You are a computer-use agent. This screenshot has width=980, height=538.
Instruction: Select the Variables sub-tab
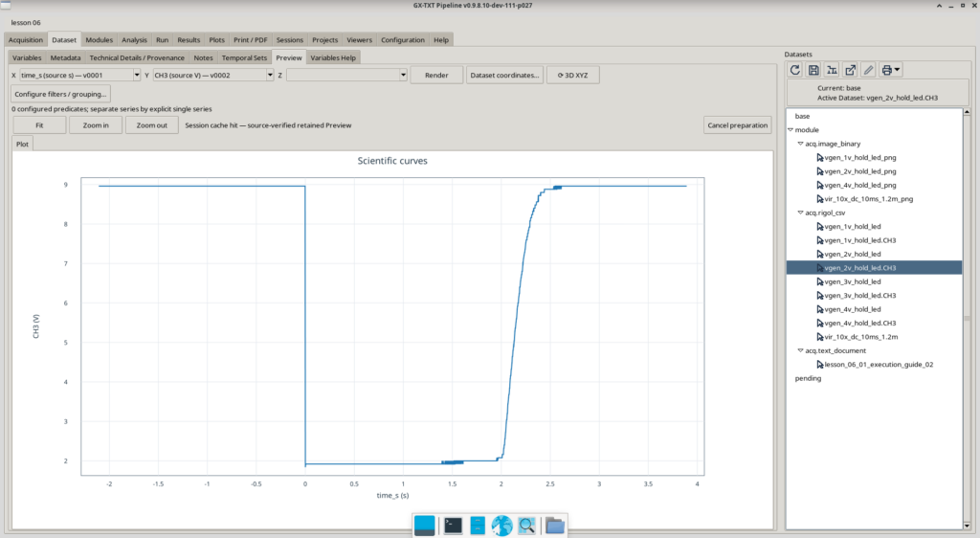pyautogui.click(x=27, y=57)
